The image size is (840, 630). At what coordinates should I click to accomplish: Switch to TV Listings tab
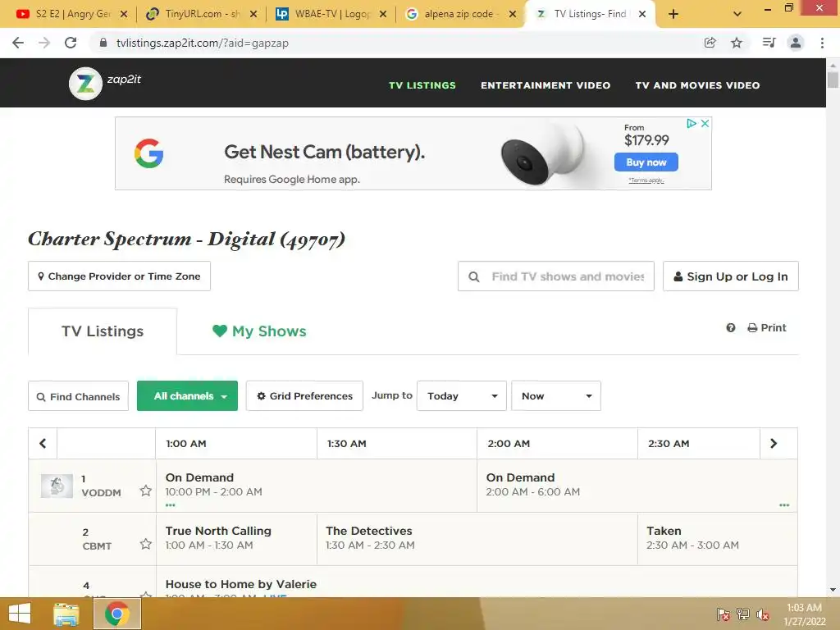pos(103,331)
